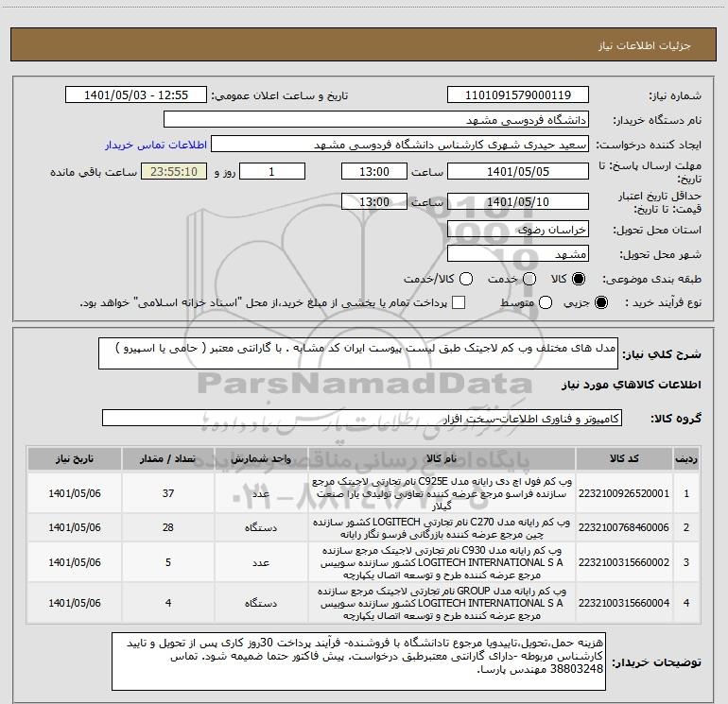Click the response deadline date 1401/05/05
Screen dimensions: 728x704
tap(518, 171)
